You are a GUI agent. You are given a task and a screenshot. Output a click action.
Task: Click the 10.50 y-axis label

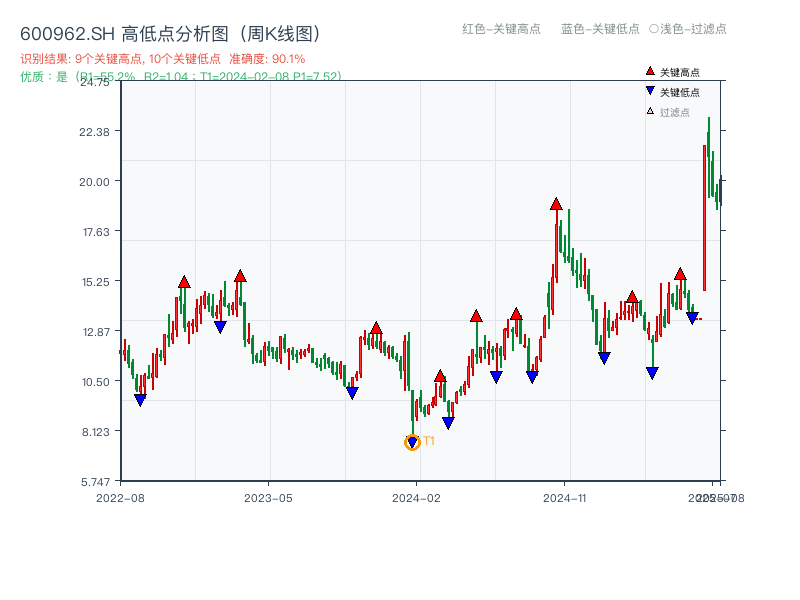[96, 382]
